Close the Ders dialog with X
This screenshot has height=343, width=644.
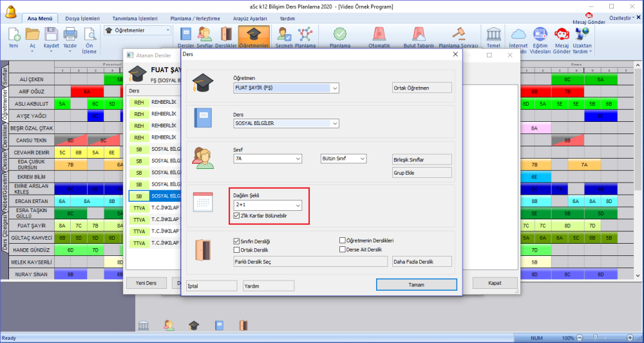pyautogui.click(x=455, y=54)
